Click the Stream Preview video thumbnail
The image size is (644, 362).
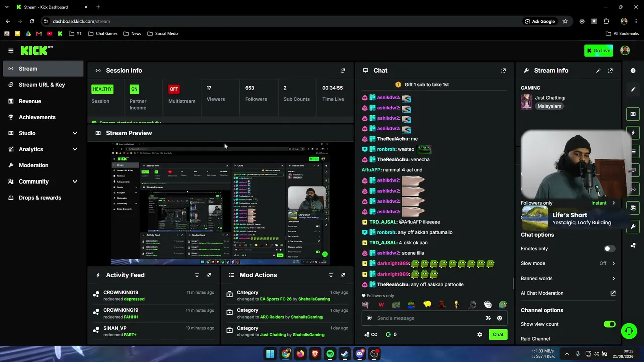220,203
